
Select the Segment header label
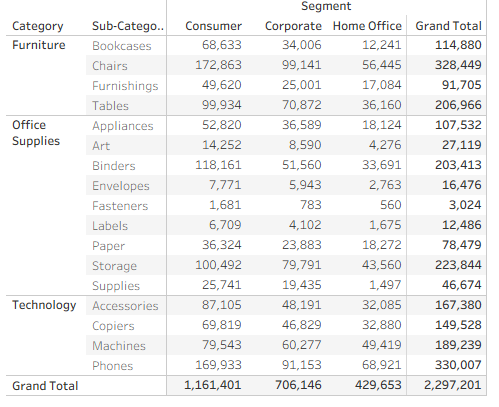pyautogui.click(x=326, y=6)
